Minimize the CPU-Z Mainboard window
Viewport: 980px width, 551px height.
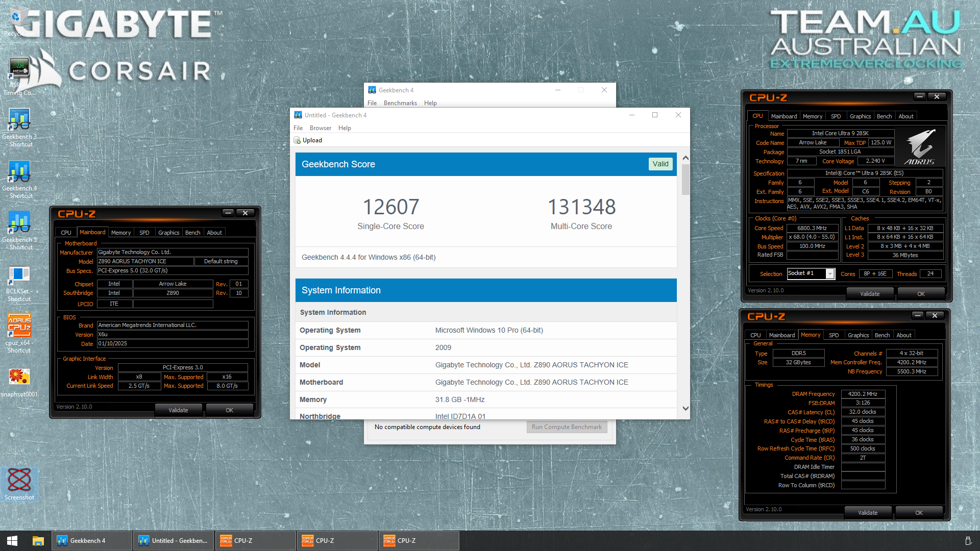228,213
